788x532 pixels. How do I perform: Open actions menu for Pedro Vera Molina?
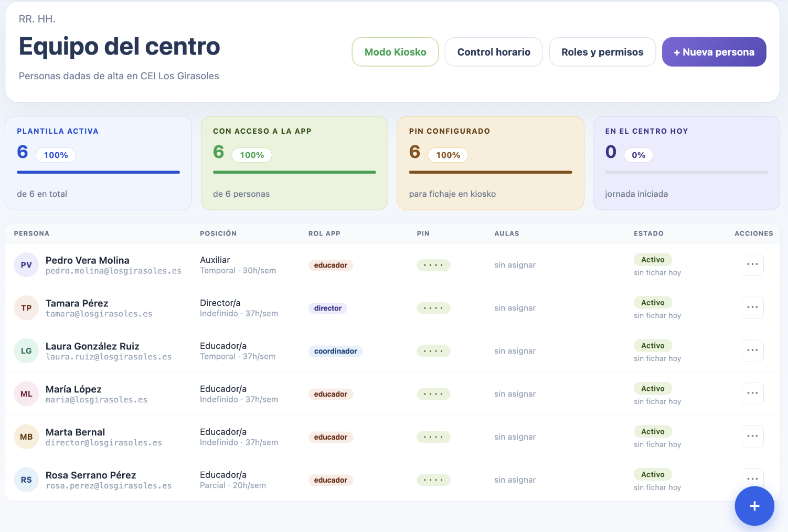point(752,264)
